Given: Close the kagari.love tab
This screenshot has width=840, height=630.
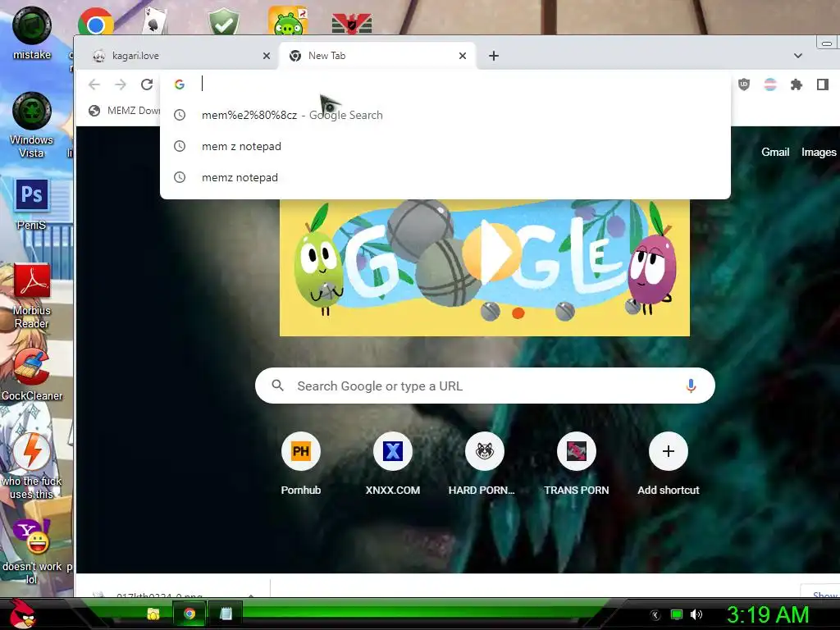Looking at the screenshot, I should 267,56.
